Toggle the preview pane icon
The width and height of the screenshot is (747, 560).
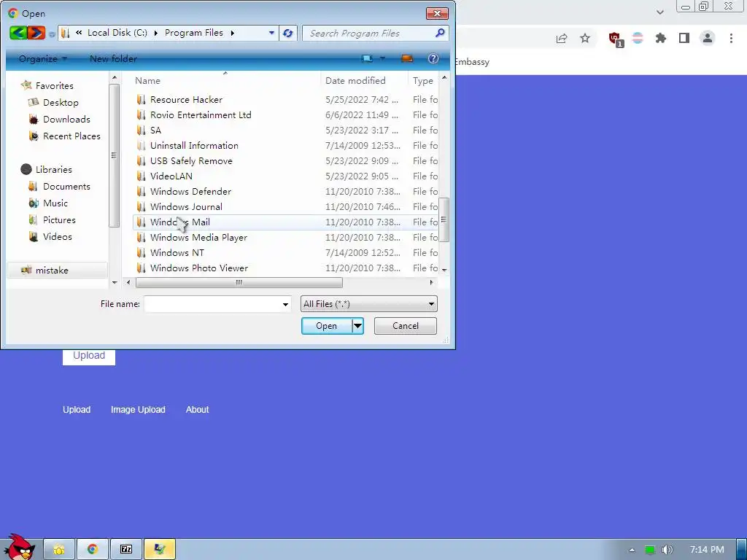[407, 58]
